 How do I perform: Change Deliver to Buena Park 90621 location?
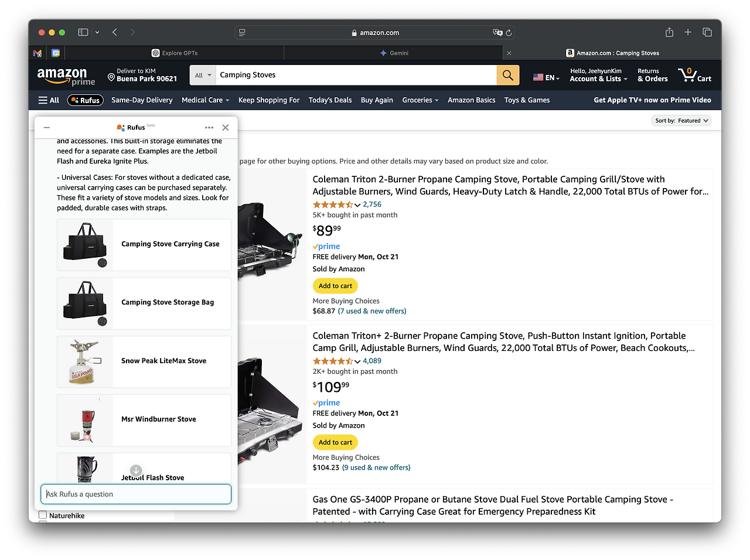(142, 75)
